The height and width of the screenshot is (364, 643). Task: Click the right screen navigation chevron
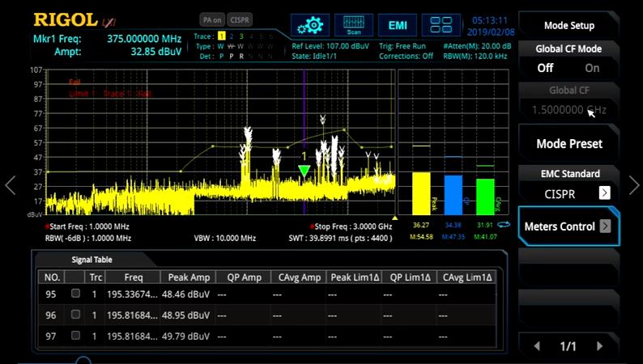click(x=633, y=185)
